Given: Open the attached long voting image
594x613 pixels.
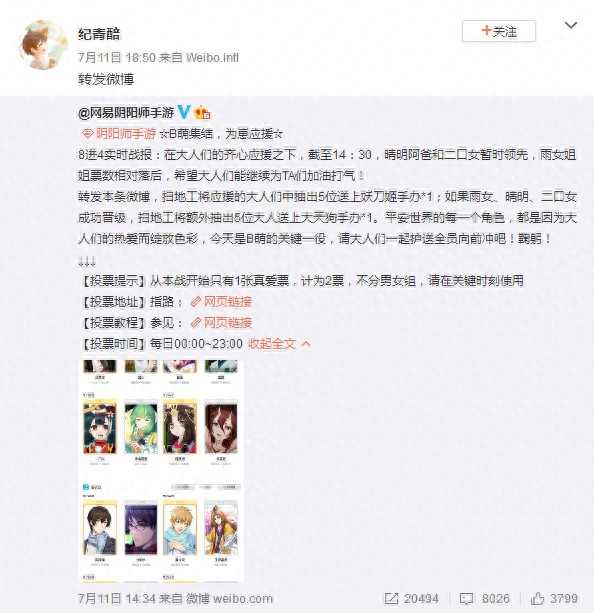Looking at the screenshot, I should point(161,471).
